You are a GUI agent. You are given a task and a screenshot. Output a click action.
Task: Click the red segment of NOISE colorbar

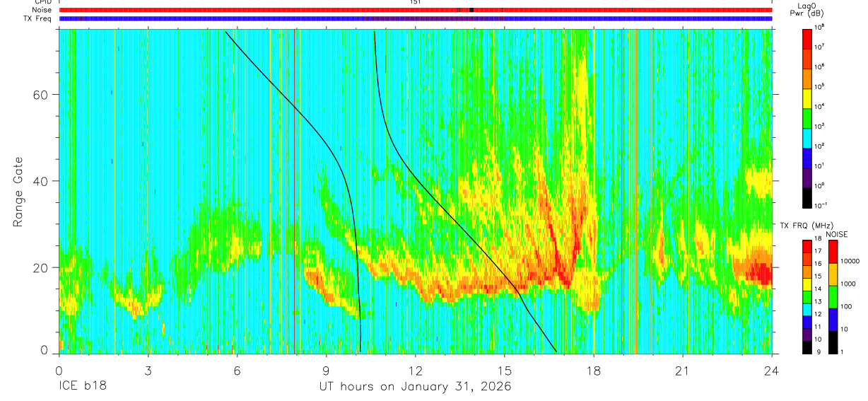(x=833, y=251)
